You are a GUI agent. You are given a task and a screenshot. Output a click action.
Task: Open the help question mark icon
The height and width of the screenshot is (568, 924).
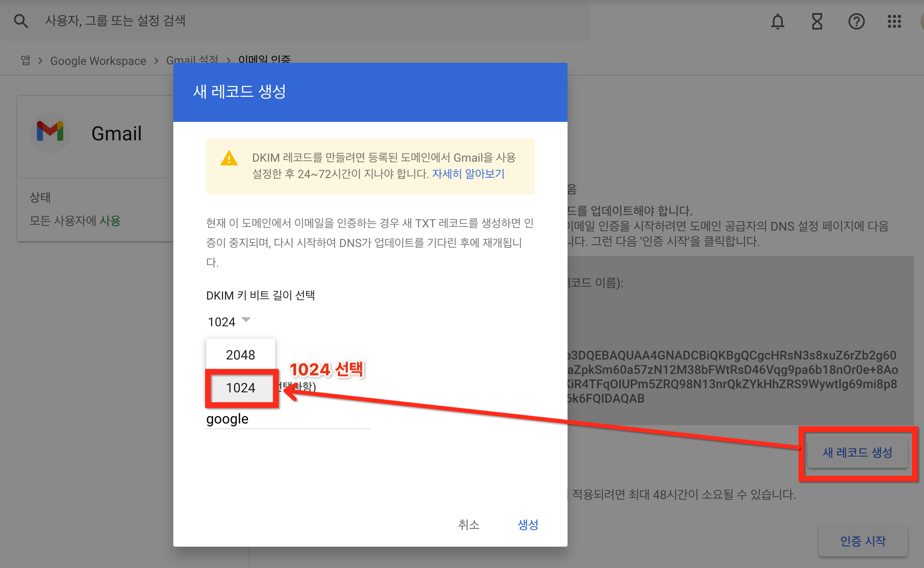click(856, 21)
